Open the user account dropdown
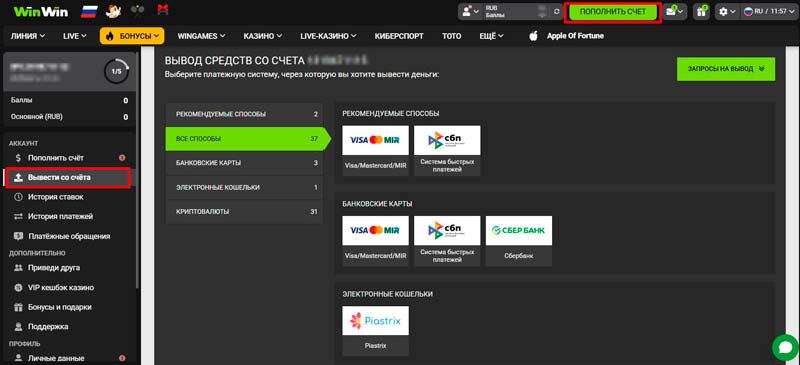The height and width of the screenshot is (365, 800). pos(469,12)
